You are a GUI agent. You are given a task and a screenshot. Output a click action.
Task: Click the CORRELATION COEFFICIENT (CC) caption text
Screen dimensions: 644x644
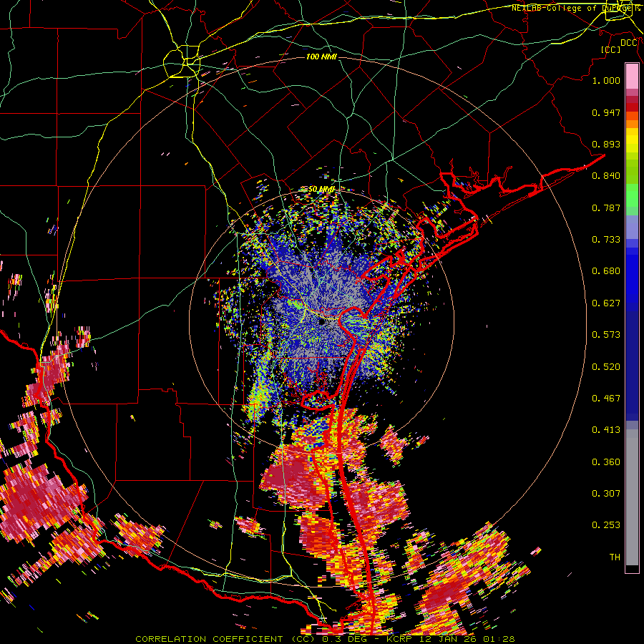227,639
